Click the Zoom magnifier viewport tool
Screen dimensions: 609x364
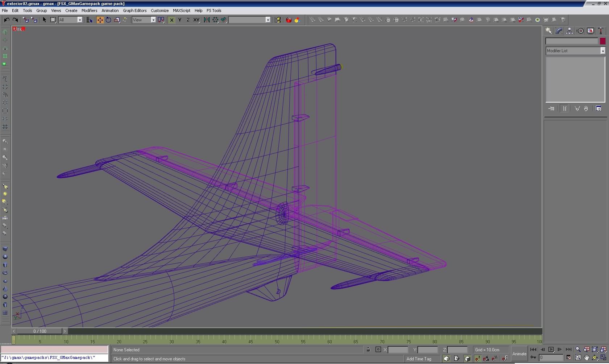(x=578, y=349)
